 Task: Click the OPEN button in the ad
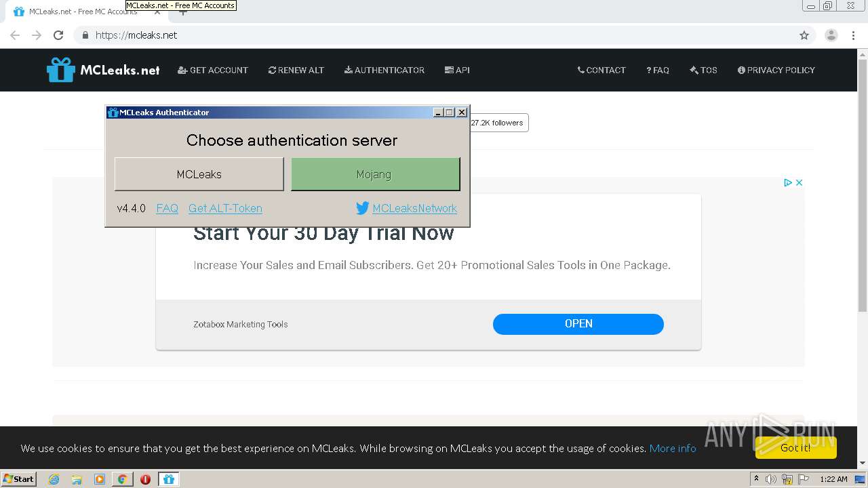tap(578, 324)
